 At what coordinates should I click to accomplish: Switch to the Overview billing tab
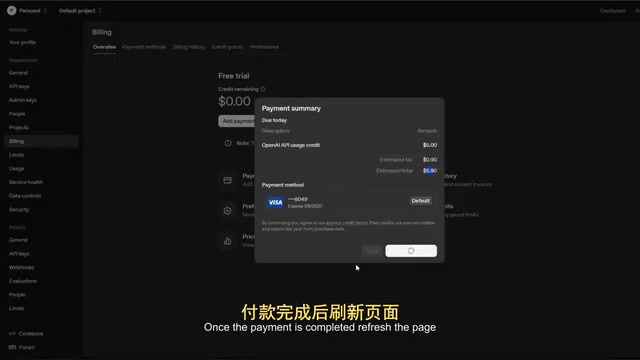[104, 47]
